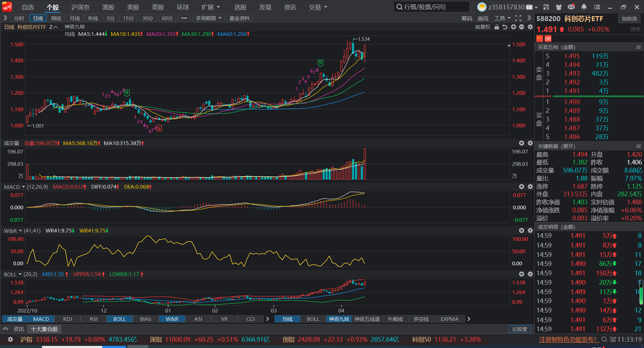Click the 筹码 button
The image size is (644, 348).
[467, 18]
